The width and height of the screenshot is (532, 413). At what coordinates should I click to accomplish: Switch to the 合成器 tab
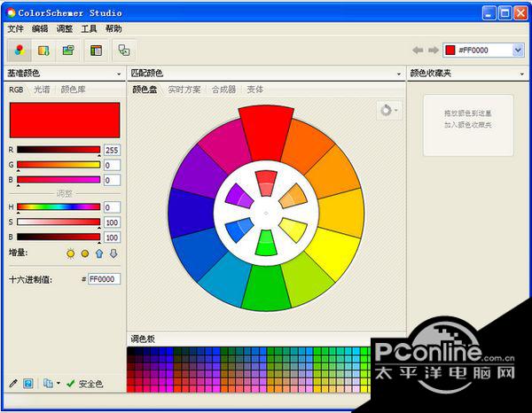point(223,90)
